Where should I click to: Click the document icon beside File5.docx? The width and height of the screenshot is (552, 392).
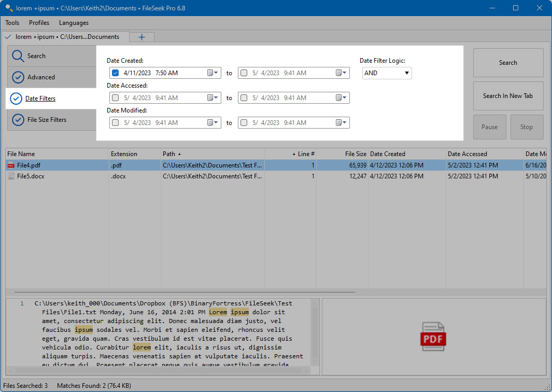(11, 176)
